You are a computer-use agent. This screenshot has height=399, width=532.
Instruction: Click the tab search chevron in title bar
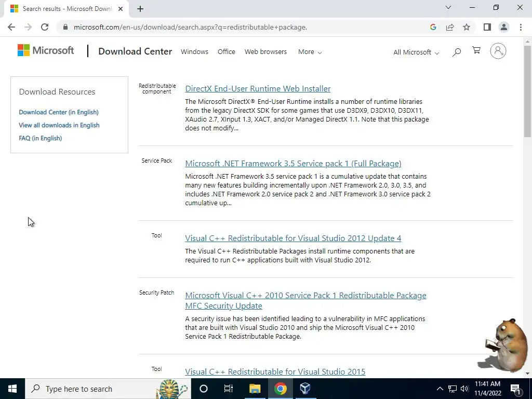tap(448, 7)
